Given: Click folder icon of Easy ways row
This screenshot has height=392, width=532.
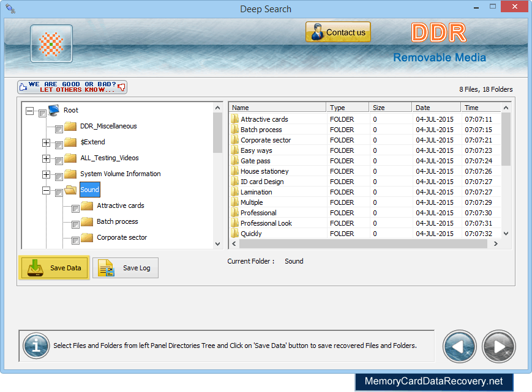Looking at the screenshot, I should point(234,150).
